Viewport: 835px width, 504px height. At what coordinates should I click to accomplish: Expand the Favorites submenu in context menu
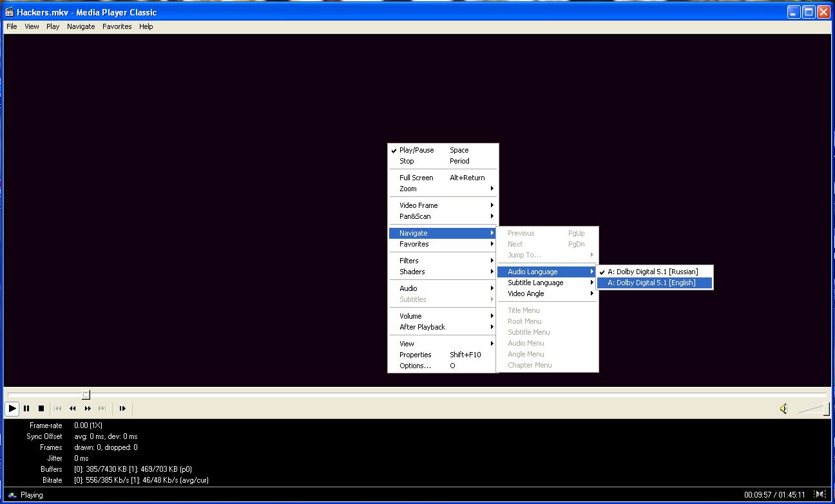click(443, 244)
